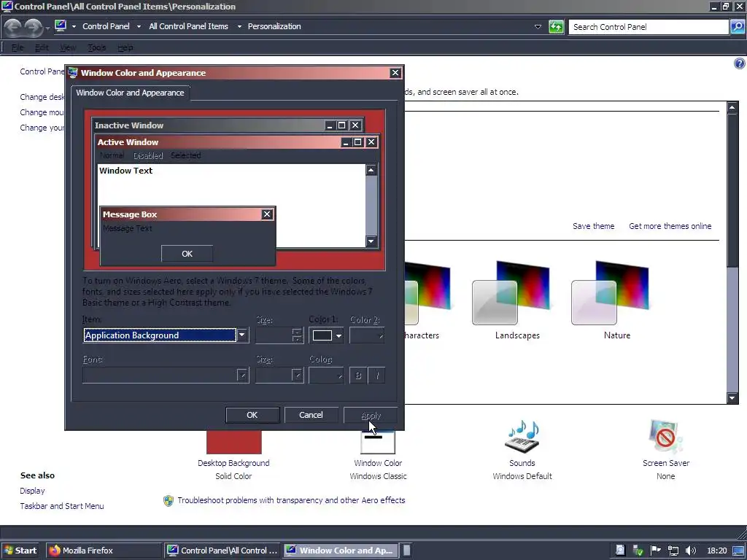
Task: Click the Application Background item field
Action: [x=160, y=335]
